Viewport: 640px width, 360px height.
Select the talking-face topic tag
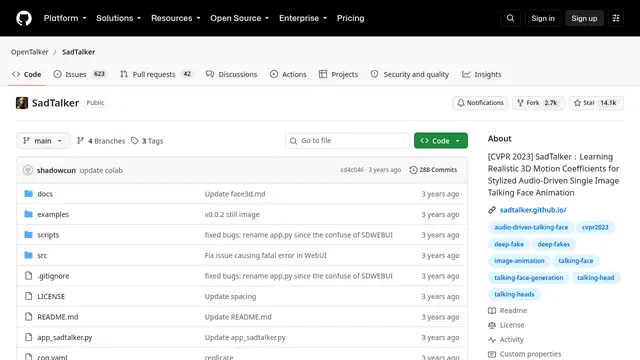tap(576, 261)
